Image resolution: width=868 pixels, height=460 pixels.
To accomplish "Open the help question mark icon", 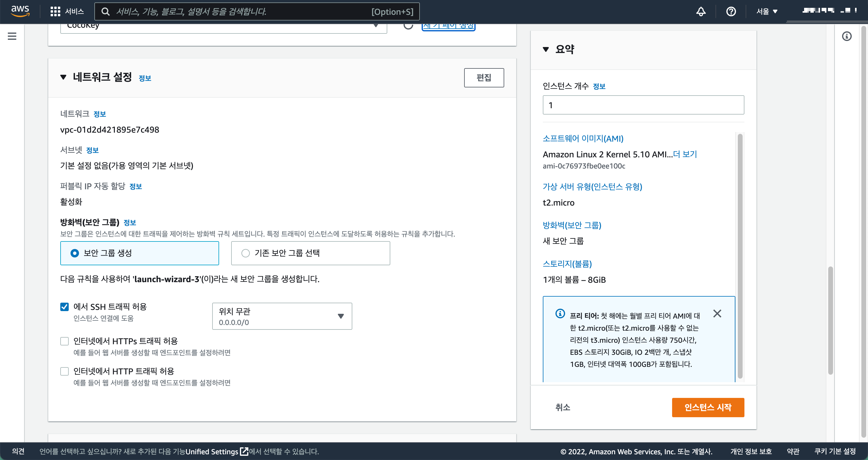I will [x=731, y=11].
